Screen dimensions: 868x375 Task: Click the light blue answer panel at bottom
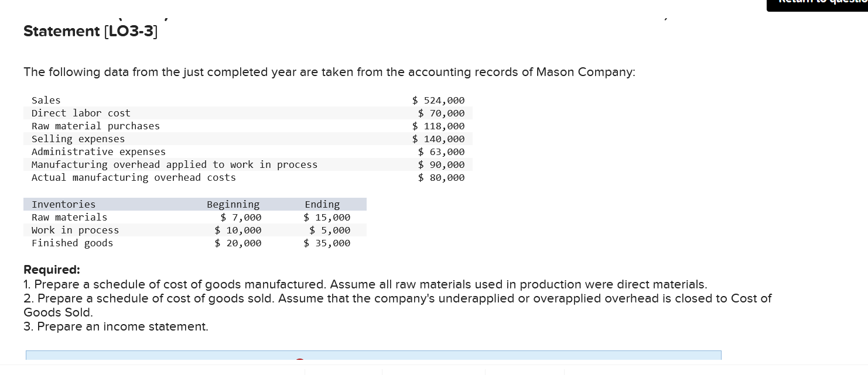(x=373, y=355)
